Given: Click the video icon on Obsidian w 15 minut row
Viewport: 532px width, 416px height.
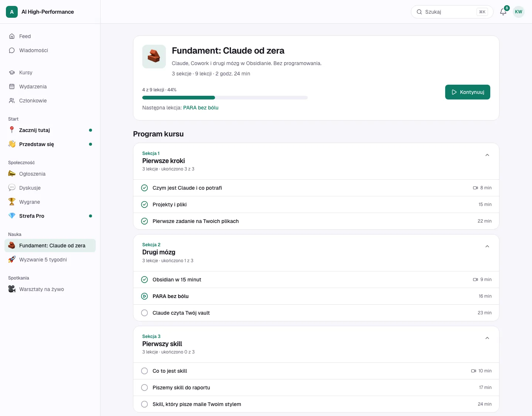Looking at the screenshot, I should point(475,280).
